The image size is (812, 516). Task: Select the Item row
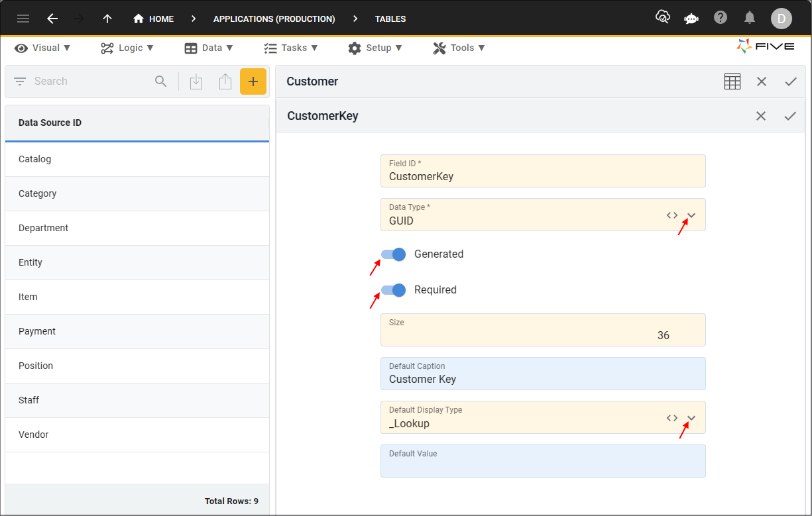coord(137,297)
